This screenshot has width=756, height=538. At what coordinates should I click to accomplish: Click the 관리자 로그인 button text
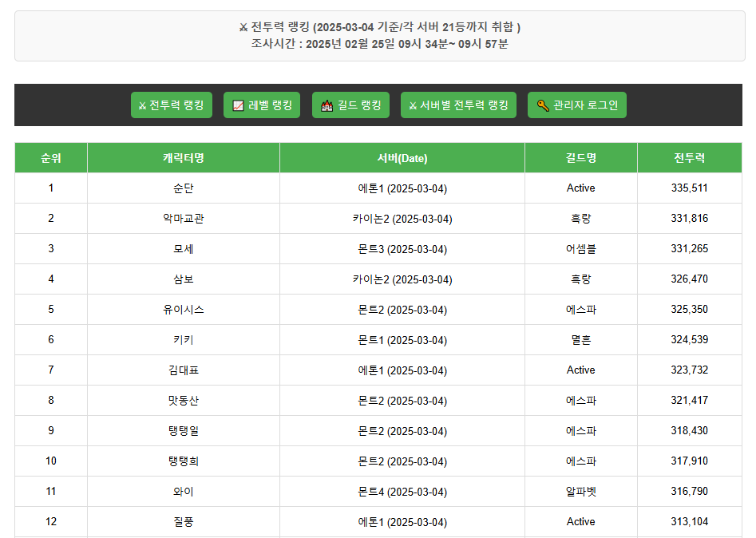coord(585,105)
